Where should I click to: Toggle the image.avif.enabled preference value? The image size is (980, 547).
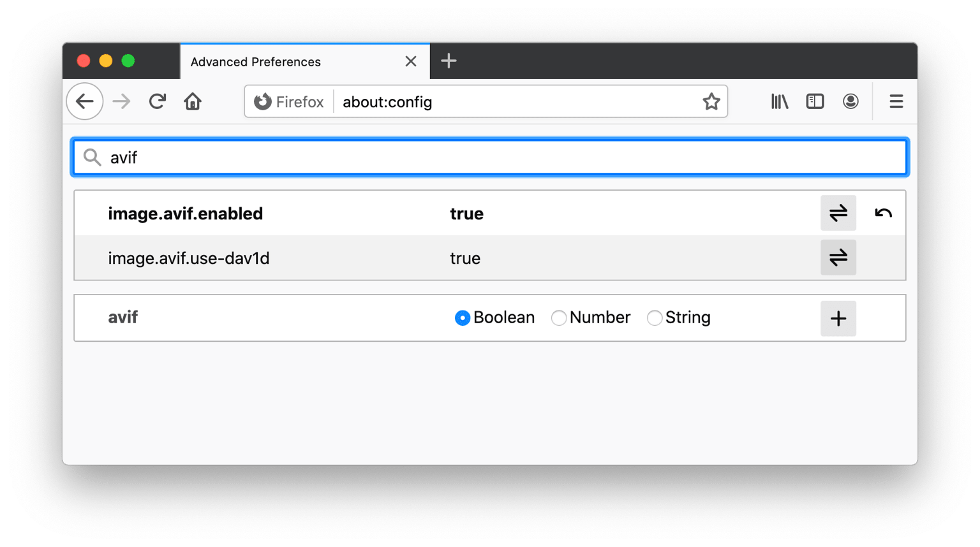(x=838, y=213)
